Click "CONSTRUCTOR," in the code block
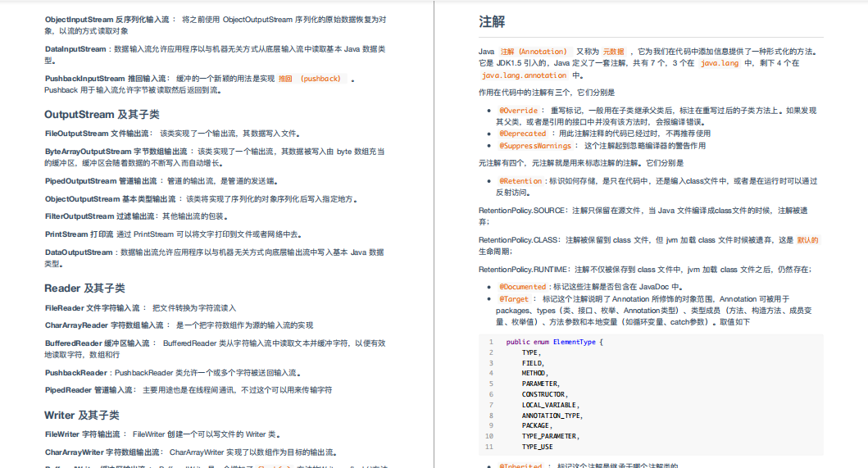868x468 pixels. 545,394
